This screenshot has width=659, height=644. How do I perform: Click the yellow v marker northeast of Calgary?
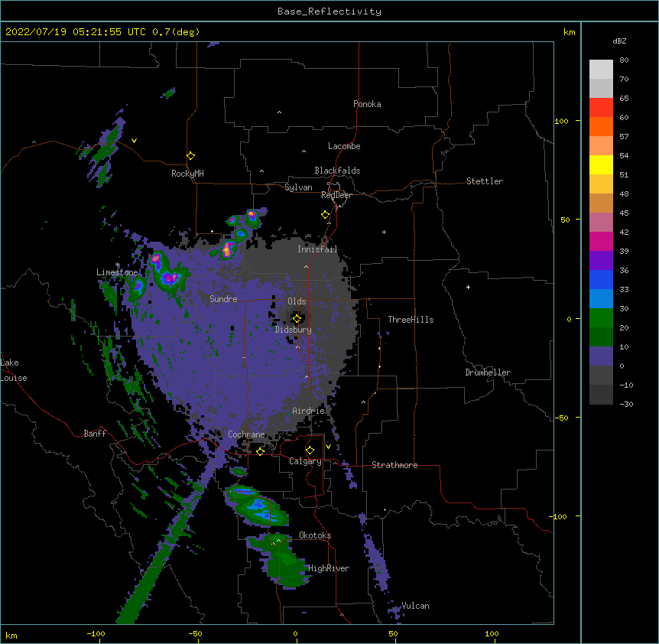(x=328, y=447)
